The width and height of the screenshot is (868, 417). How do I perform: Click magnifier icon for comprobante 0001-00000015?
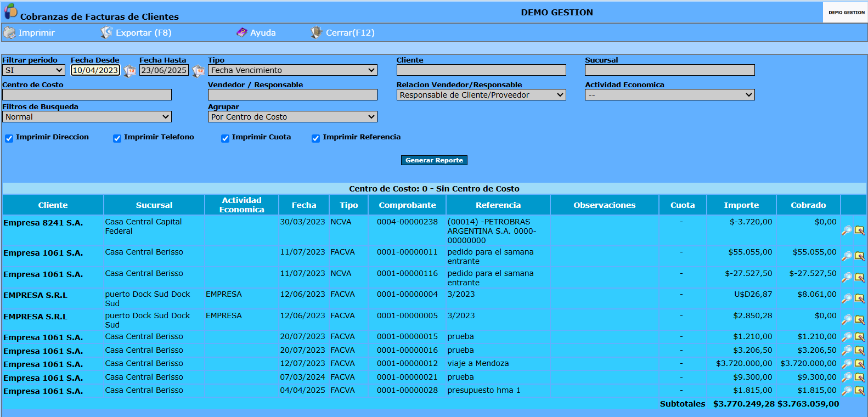tap(847, 337)
